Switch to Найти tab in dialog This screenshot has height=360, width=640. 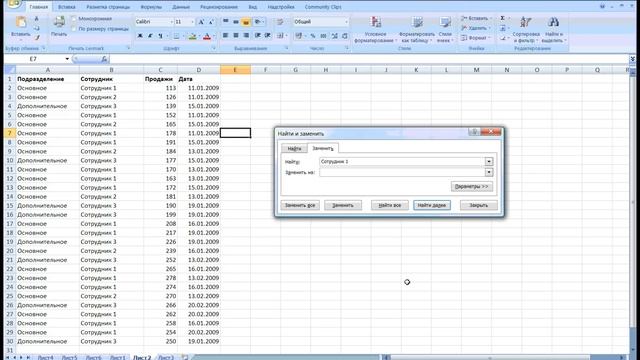(294, 149)
